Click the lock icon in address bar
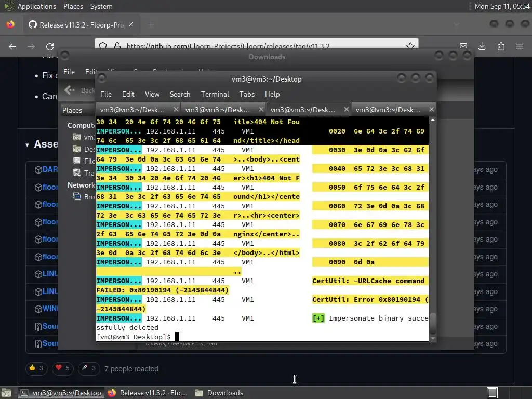Image resolution: width=532 pixels, height=399 pixels. coord(117,46)
